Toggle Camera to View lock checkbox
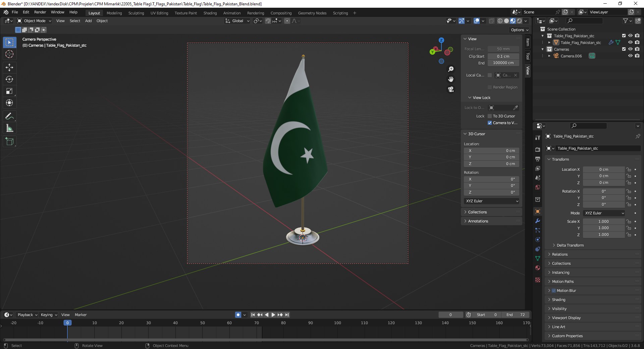This screenshot has width=644, height=349. click(x=490, y=123)
